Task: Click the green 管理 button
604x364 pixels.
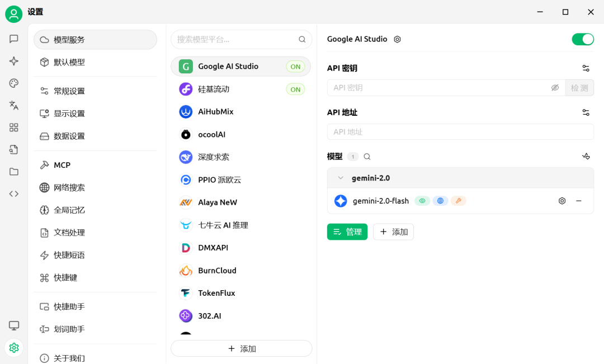Action: click(x=347, y=232)
